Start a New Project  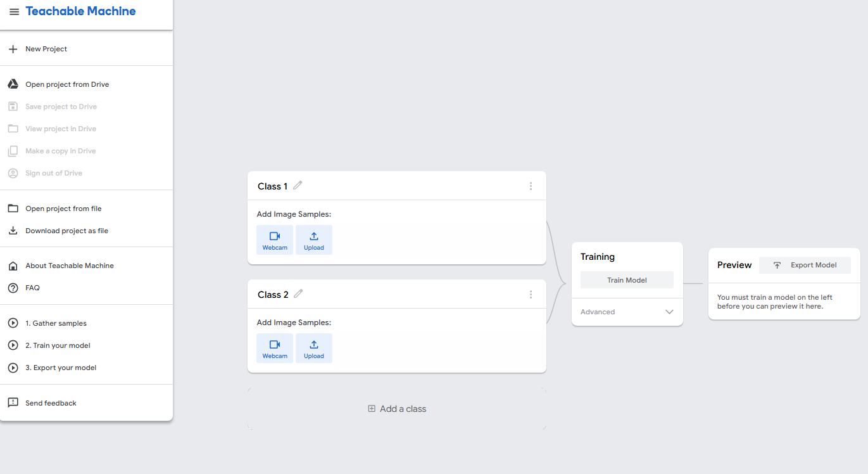[46, 49]
